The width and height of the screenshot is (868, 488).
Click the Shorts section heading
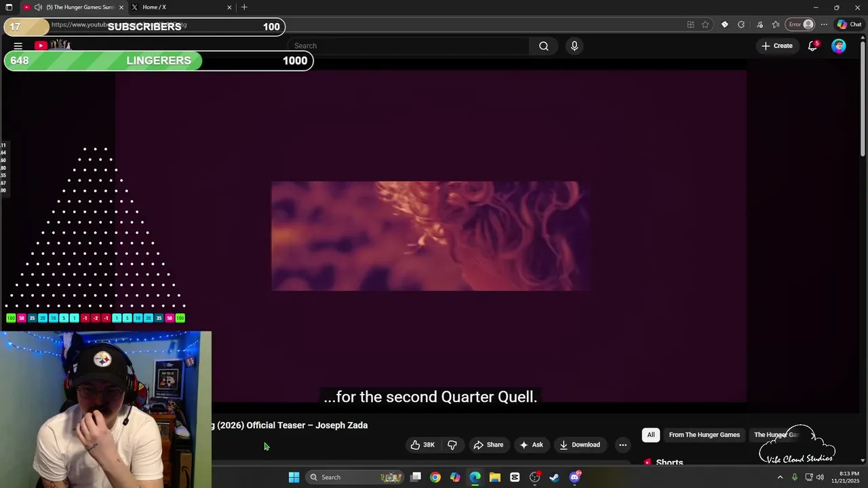tap(669, 462)
